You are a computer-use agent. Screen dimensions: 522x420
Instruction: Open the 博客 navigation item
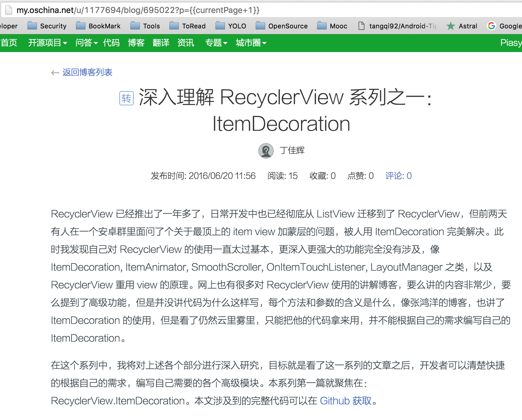(x=136, y=43)
